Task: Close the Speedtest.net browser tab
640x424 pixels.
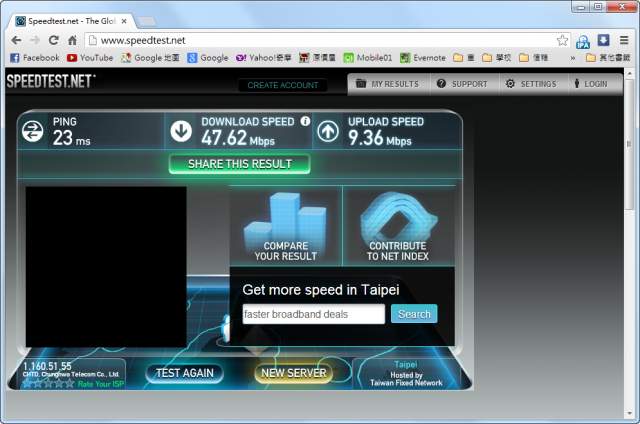Action: 124,21
